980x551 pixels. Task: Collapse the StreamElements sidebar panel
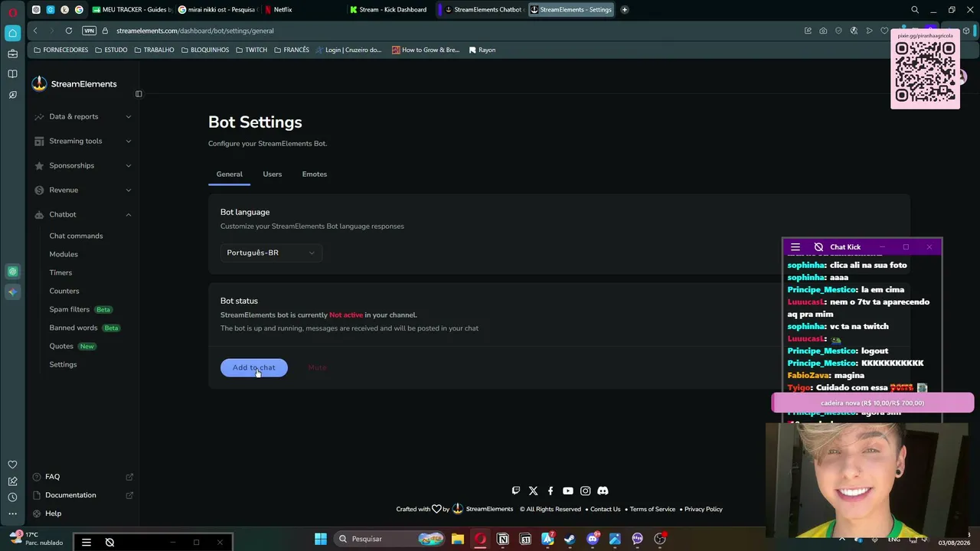tap(139, 94)
